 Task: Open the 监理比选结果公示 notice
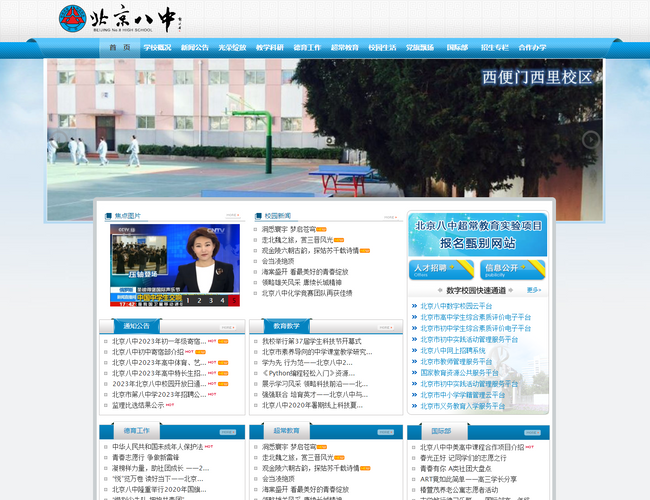click(x=138, y=405)
